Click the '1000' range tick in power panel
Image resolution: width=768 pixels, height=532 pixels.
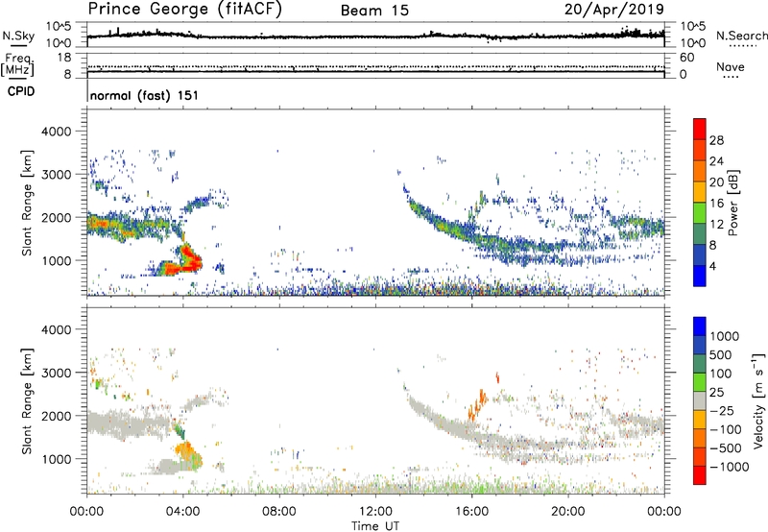[x=56, y=260]
